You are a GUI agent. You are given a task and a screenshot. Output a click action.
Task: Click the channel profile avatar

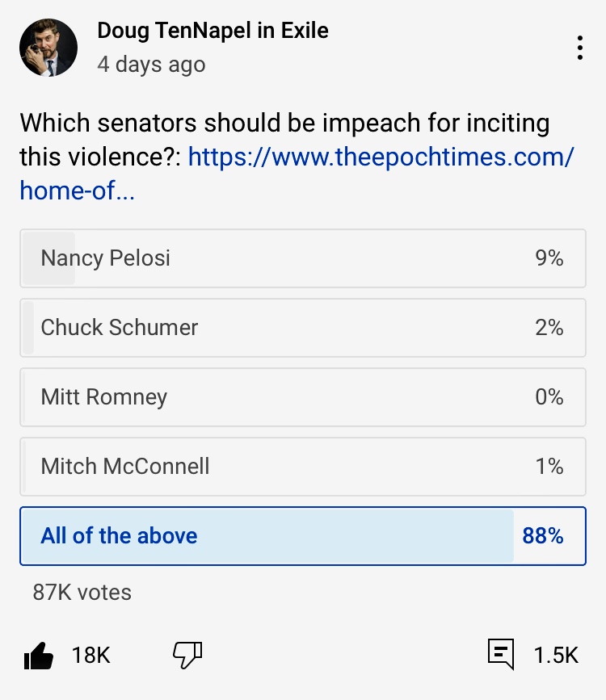pyautogui.click(x=48, y=48)
